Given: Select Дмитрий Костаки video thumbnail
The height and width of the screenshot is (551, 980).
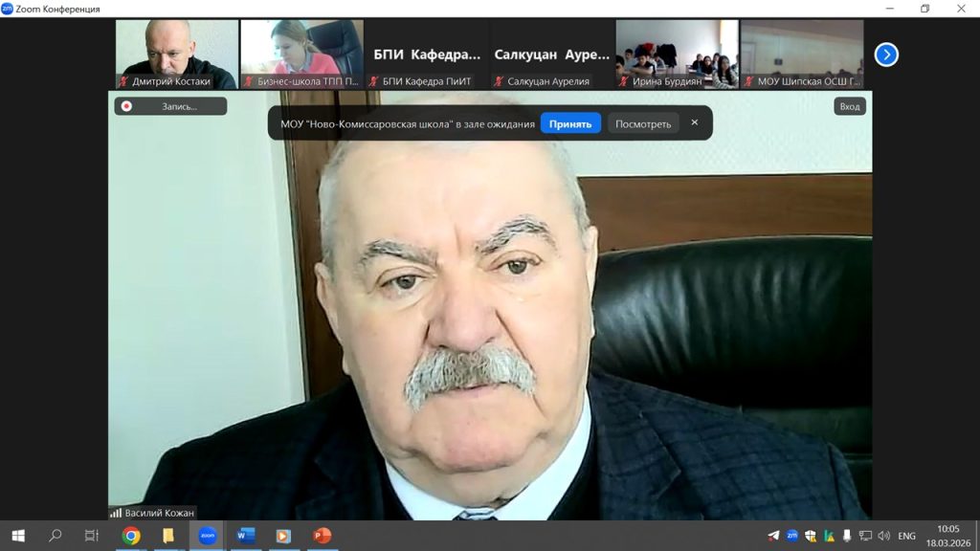Looking at the screenshot, I should (x=177, y=55).
